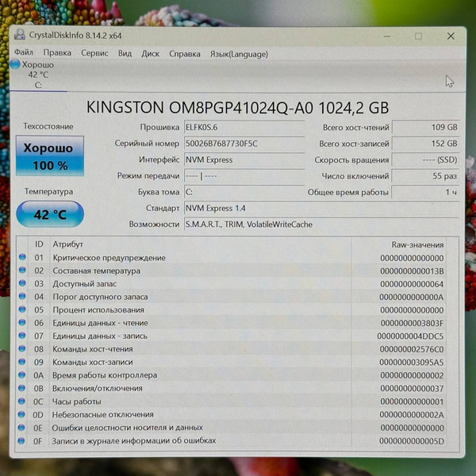This screenshot has width=476, height=476.
Task: Open the Сервис menu
Action: click(x=94, y=53)
